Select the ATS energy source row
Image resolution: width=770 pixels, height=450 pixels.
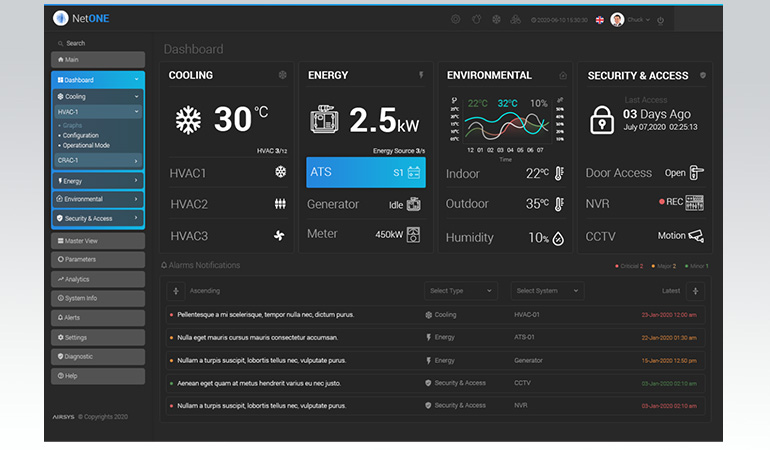click(x=365, y=172)
